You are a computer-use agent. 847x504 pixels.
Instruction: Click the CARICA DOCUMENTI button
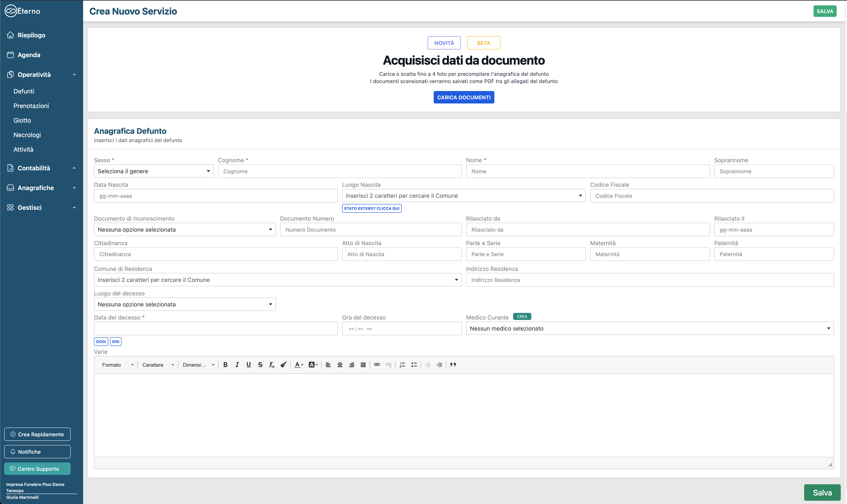pyautogui.click(x=464, y=97)
